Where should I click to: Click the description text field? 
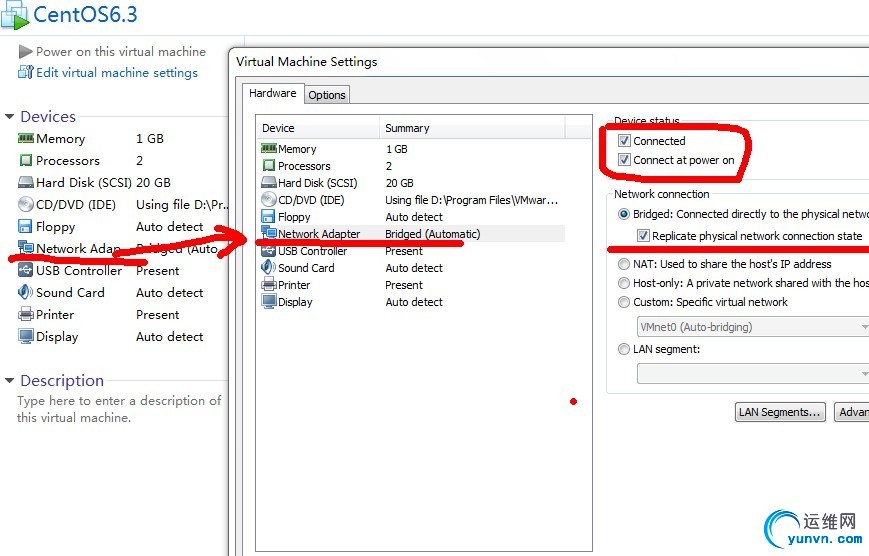pyautogui.click(x=119, y=409)
